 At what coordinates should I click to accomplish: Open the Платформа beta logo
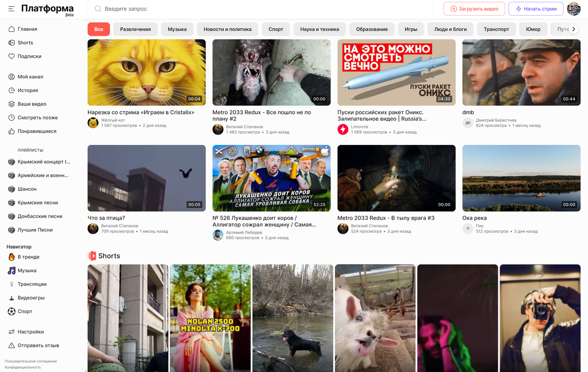click(x=47, y=9)
